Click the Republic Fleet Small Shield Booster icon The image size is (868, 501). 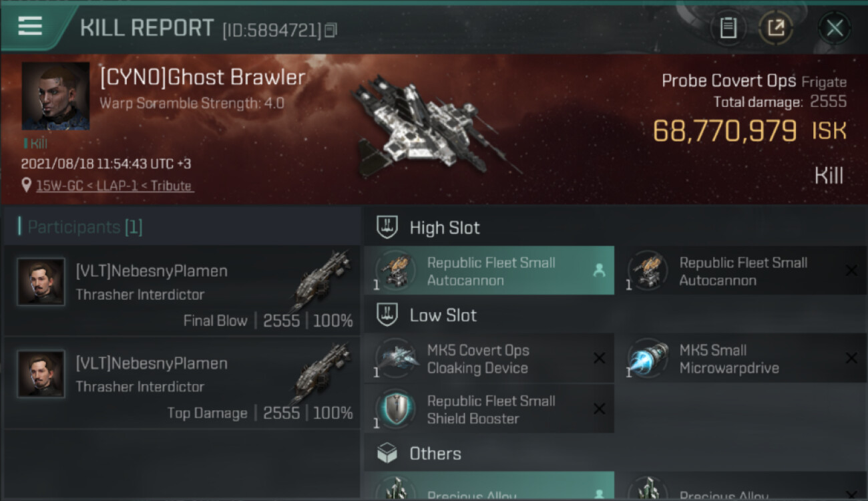395,409
